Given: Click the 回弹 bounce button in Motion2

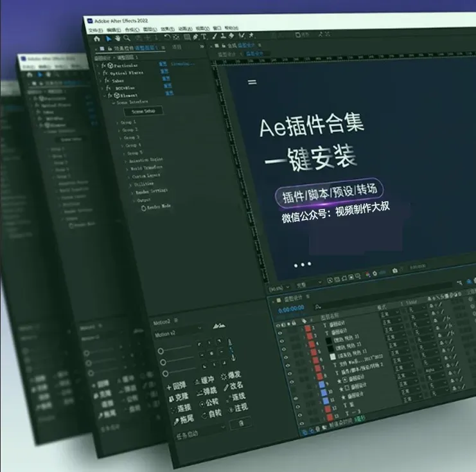Looking at the screenshot, I should click(x=177, y=386).
